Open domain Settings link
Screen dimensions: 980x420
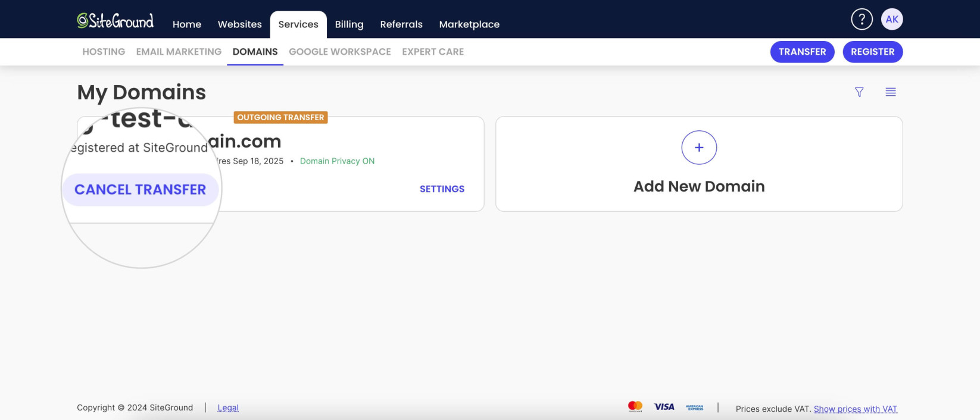point(442,189)
